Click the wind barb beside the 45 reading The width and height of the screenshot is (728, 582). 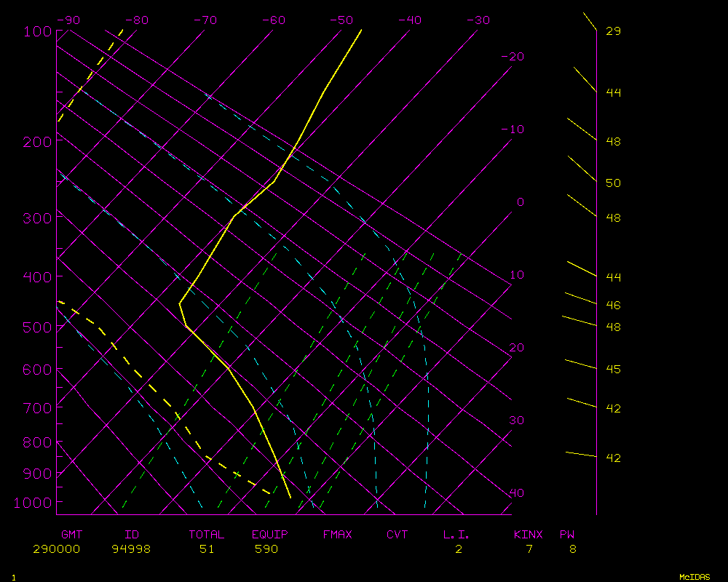[581, 364]
